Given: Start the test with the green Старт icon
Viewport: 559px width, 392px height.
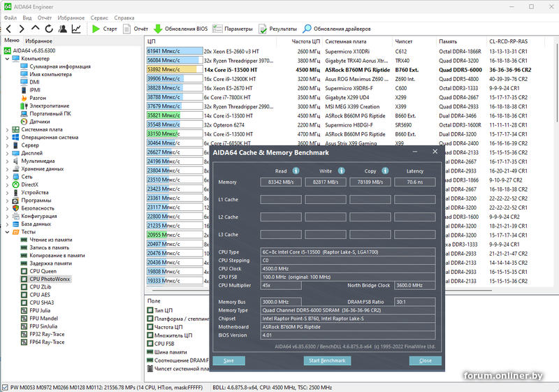Looking at the screenshot, I should pyautogui.click(x=96, y=29).
